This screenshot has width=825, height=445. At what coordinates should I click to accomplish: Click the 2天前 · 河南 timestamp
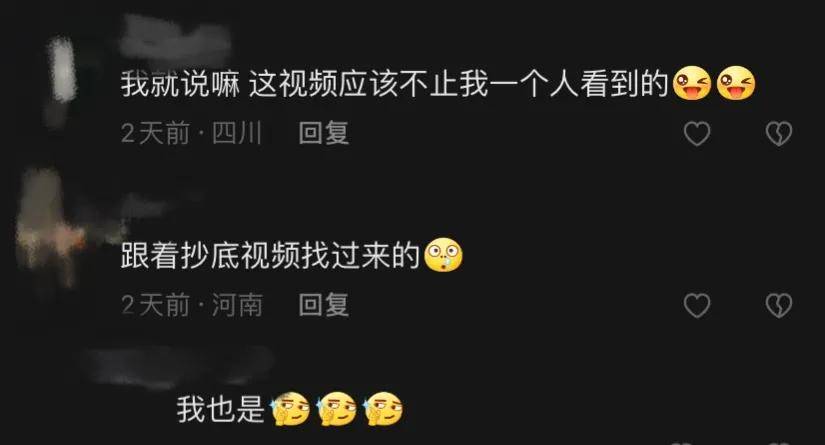click(x=192, y=305)
